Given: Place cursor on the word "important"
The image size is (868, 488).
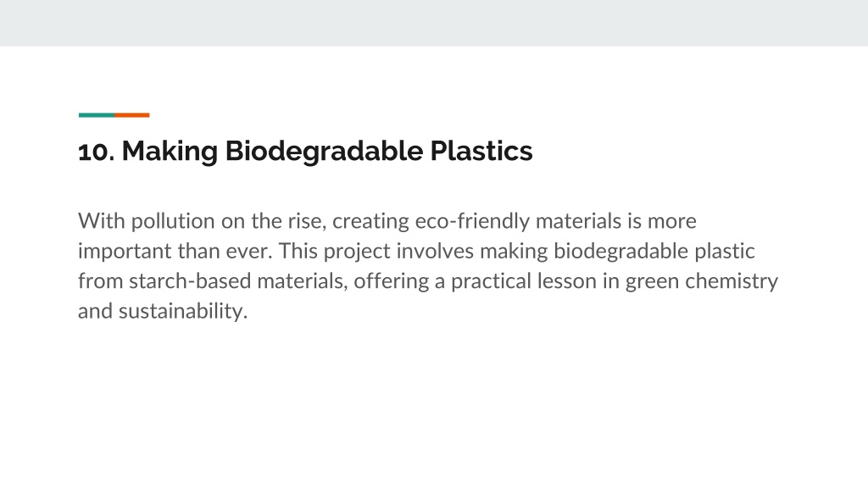Looking at the screenshot, I should pos(125,251).
